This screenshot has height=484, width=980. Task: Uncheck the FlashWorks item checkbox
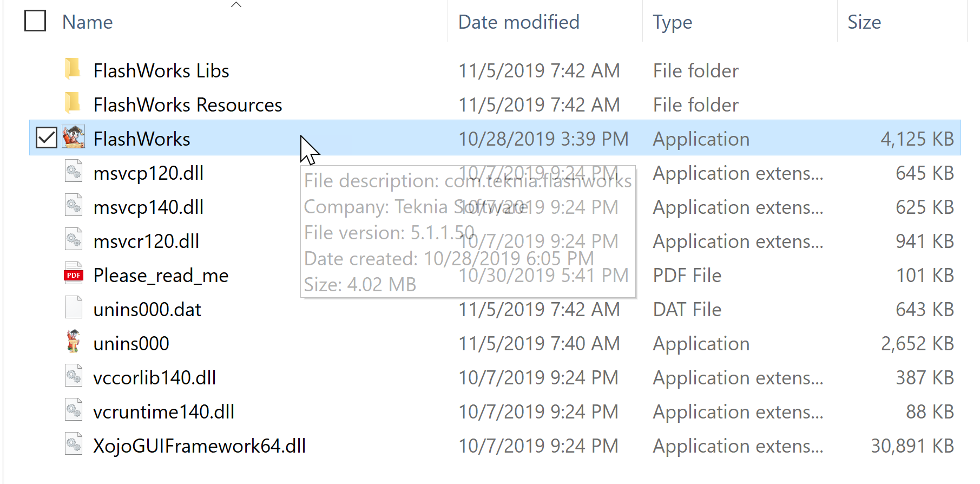(47, 138)
